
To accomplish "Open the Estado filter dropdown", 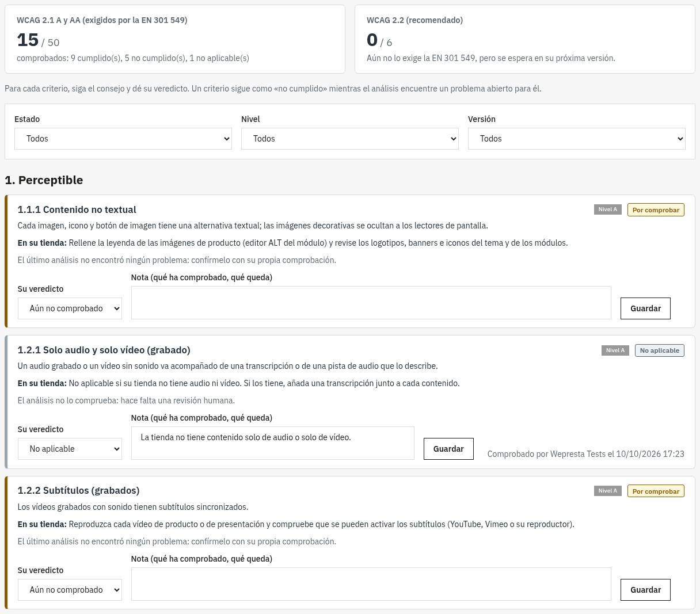I will click(x=123, y=139).
